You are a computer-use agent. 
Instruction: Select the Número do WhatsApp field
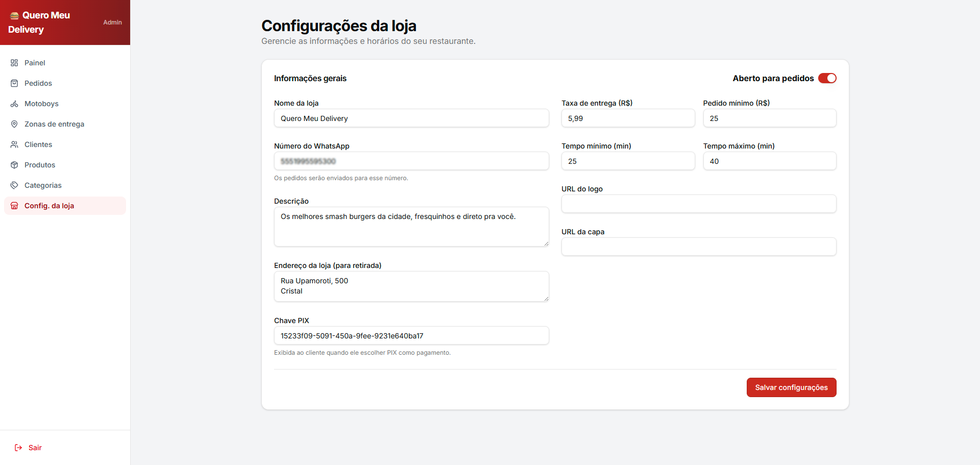[x=411, y=161]
